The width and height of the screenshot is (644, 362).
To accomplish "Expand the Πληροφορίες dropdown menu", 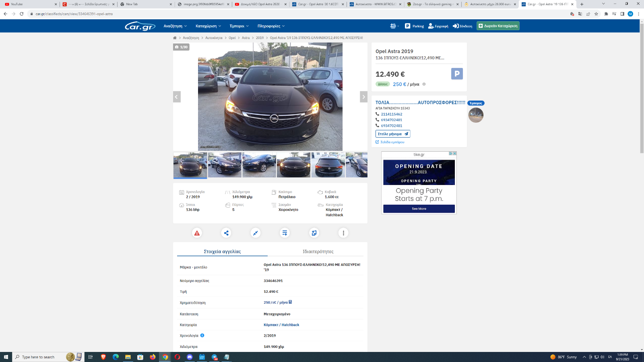I will tap(271, 26).
